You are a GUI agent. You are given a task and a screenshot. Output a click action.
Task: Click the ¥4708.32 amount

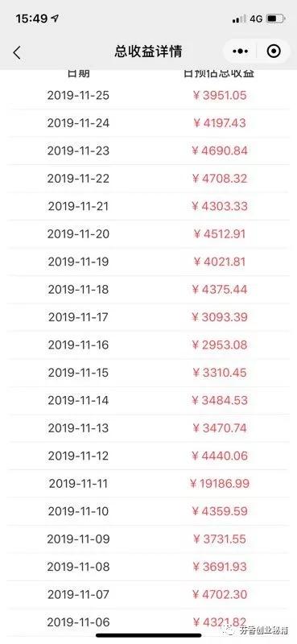[x=220, y=179]
